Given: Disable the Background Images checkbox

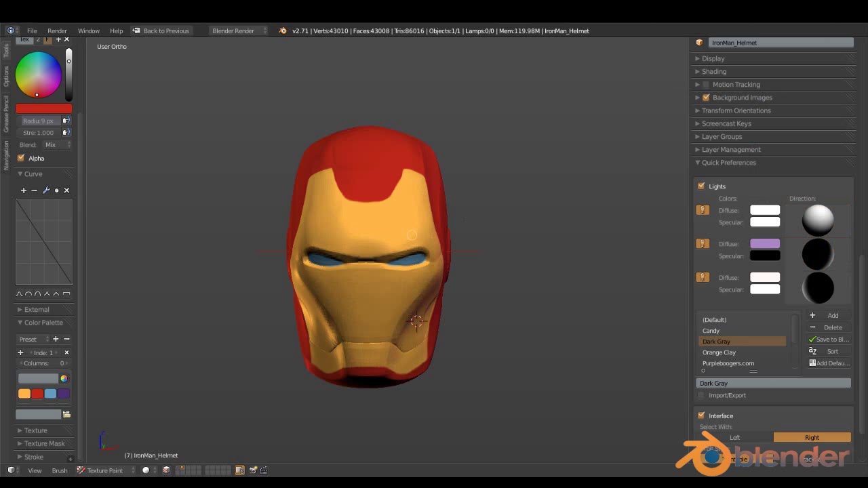Looking at the screenshot, I should (x=706, y=98).
